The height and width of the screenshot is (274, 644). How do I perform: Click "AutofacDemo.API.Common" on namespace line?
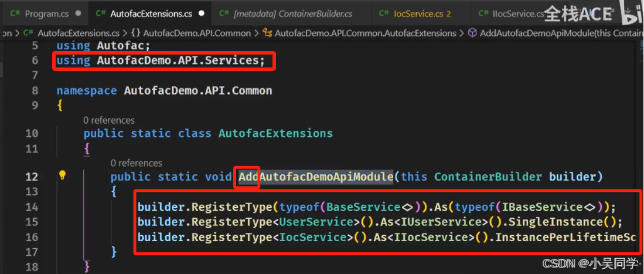tap(198, 90)
